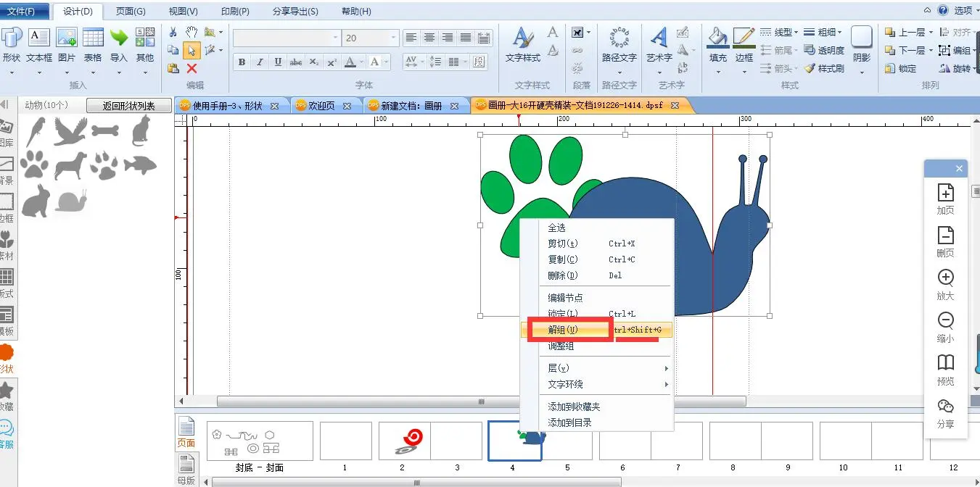This screenshot has height=487, width=980.
Task: Click the 透明度 transparency tool
Action: 824,51
